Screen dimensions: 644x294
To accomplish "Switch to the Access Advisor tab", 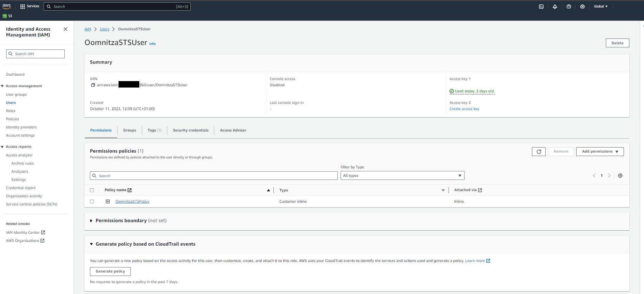I will pos(233,130).
